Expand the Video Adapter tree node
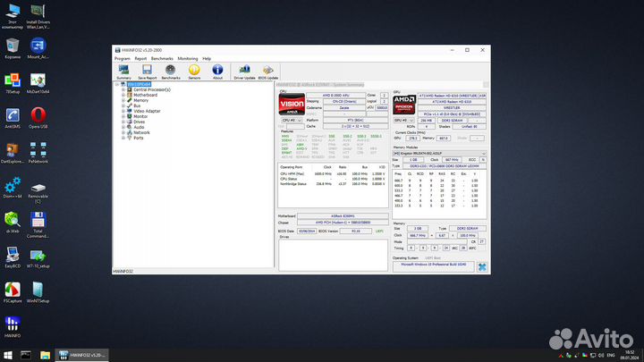Image resolution: width=644 pixels, height=362 pixels. [123, 111]
